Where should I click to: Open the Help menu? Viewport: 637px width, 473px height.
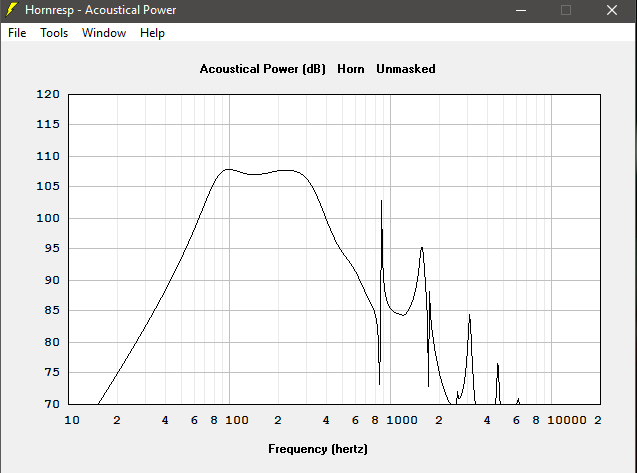pyautogui.click(x=152, y=33)
